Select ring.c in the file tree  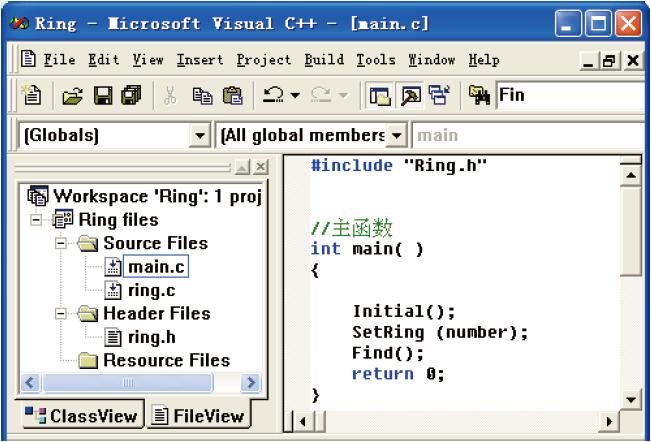tap(152, 291)
